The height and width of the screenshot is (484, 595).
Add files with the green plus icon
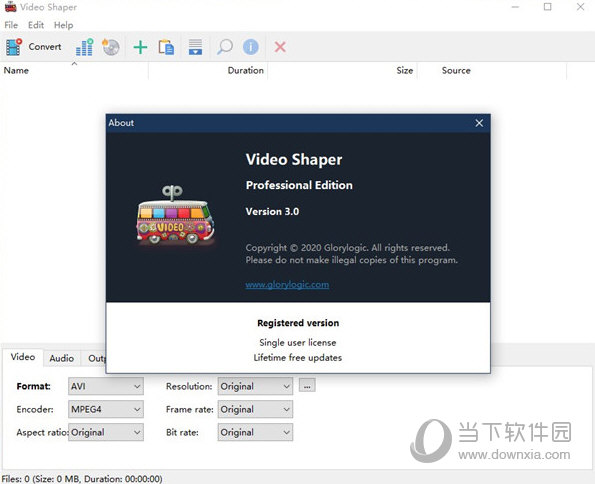pos(140,47)
